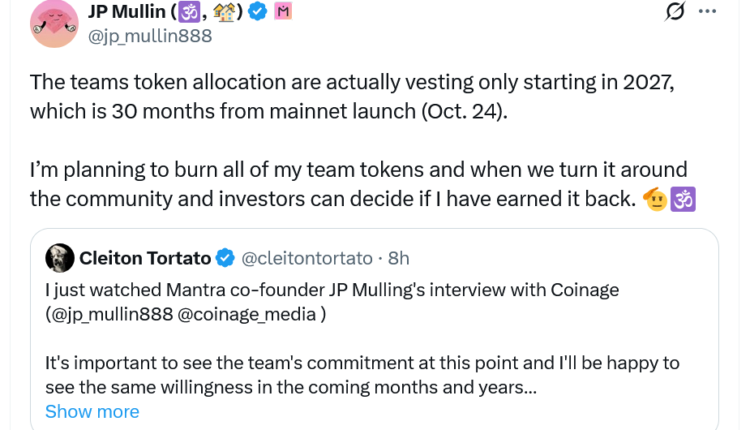Open the Cleiton Tortato name link
This screenshot has height=430, width=750.
[145, 258]
